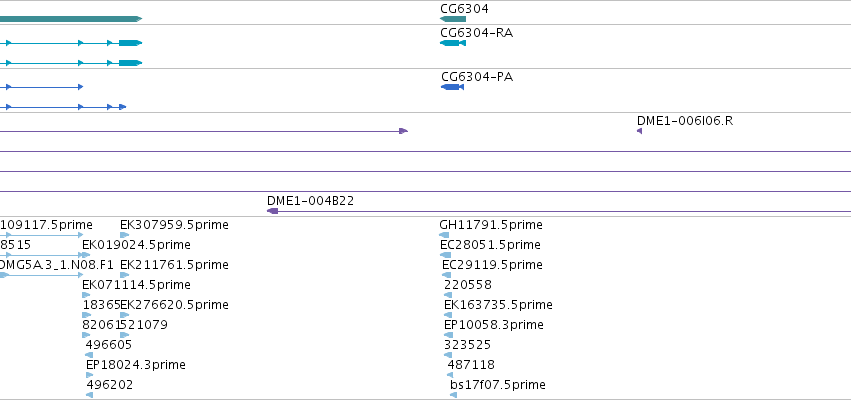
Task: Select the DME1-006I06.R label
Action: pos(685,120)
